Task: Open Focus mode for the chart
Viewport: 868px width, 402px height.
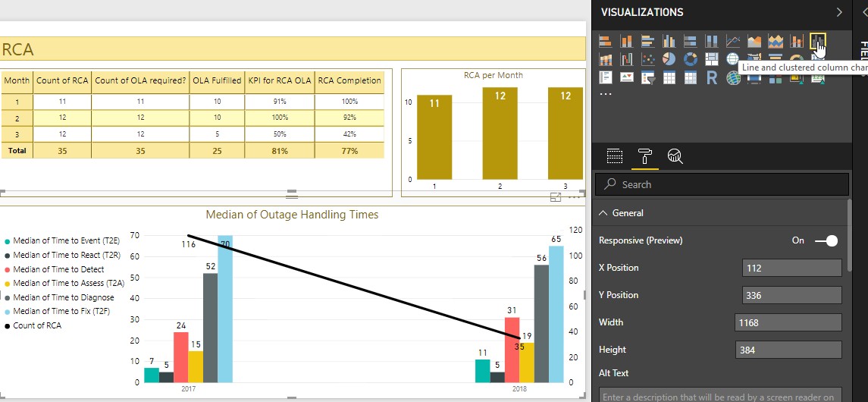Action: point(556,197)
